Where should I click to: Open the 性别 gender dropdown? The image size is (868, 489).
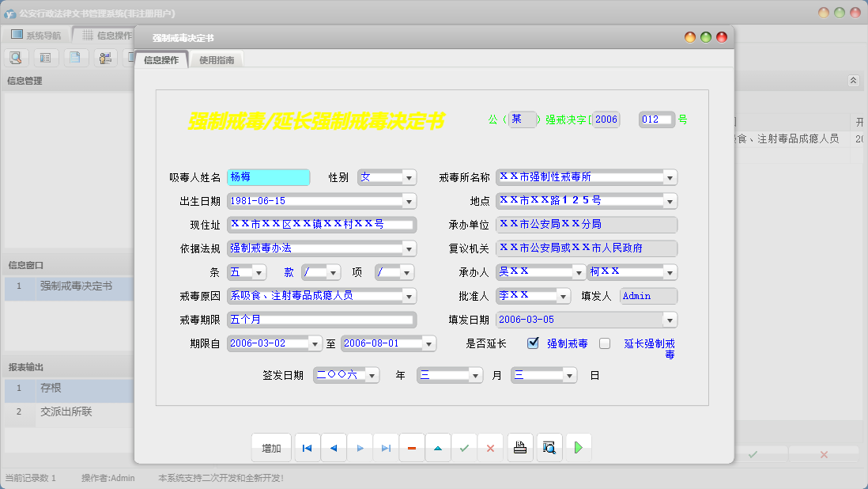409,176
